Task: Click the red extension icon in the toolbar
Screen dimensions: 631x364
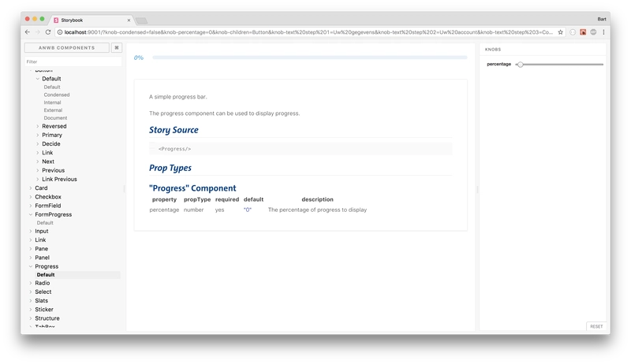Action: coord(582,32)
